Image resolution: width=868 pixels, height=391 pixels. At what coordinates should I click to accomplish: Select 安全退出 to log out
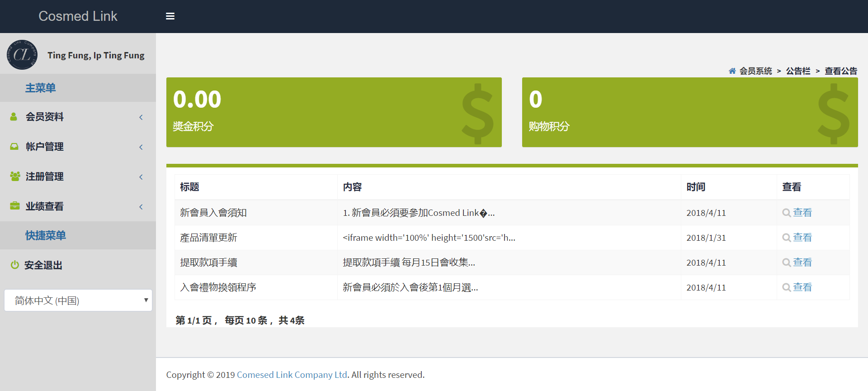tap(78, 265)
